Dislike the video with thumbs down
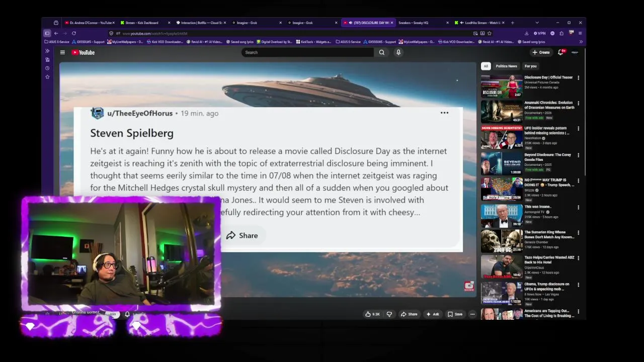The image size is (644, 362). (x=389, y=314)
